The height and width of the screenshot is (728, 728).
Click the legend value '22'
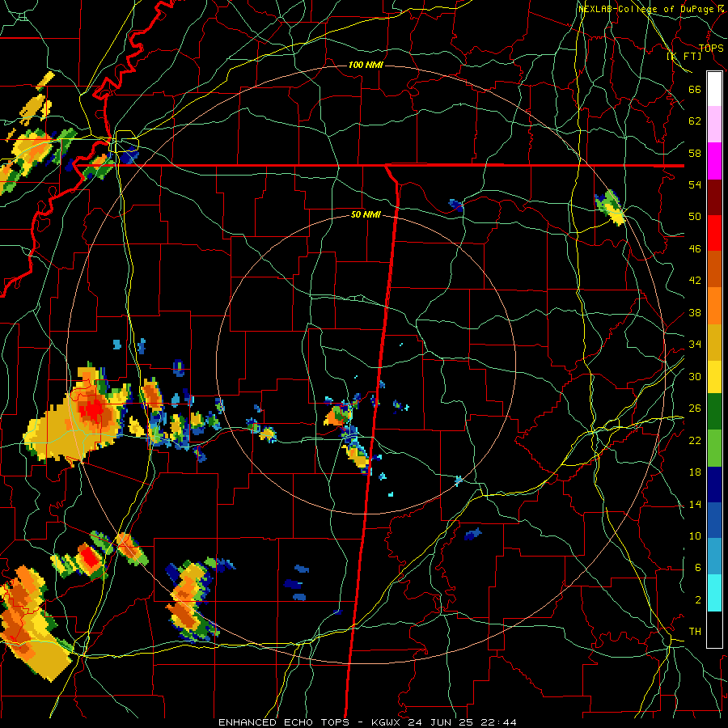tap(695, 441)
